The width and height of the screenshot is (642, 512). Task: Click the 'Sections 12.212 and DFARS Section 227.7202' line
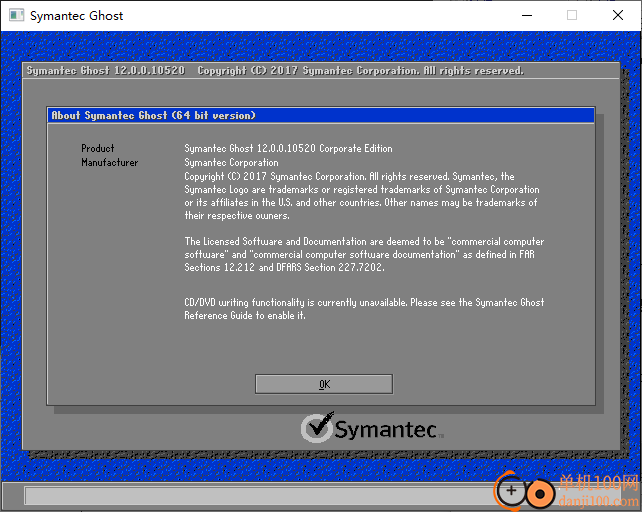tap(284, 267)
